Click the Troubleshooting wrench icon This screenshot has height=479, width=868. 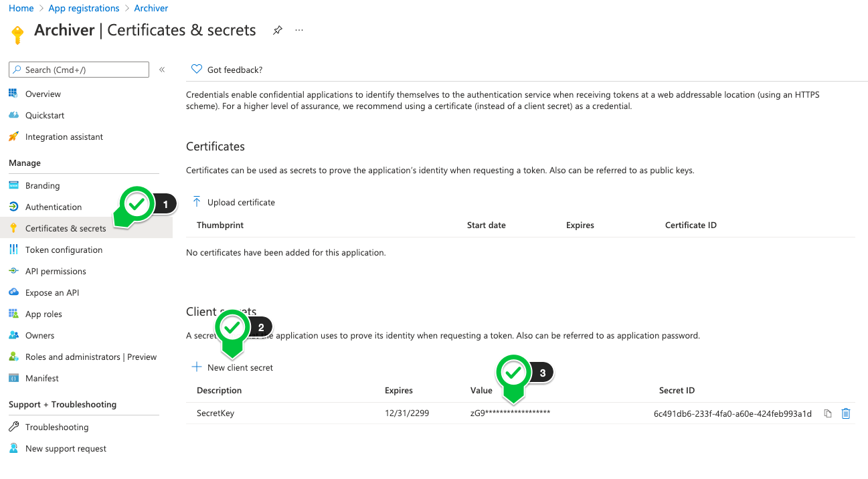[13, 427]
